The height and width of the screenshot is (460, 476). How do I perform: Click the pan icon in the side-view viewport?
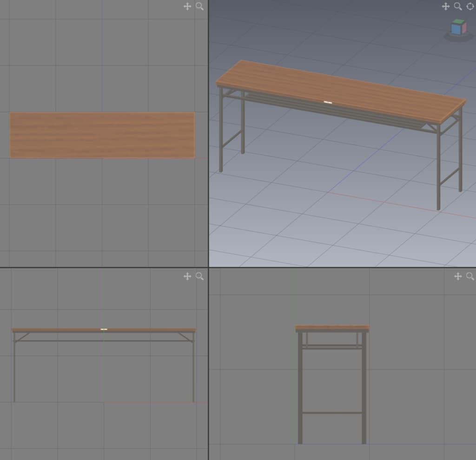[x=457, y=276]
